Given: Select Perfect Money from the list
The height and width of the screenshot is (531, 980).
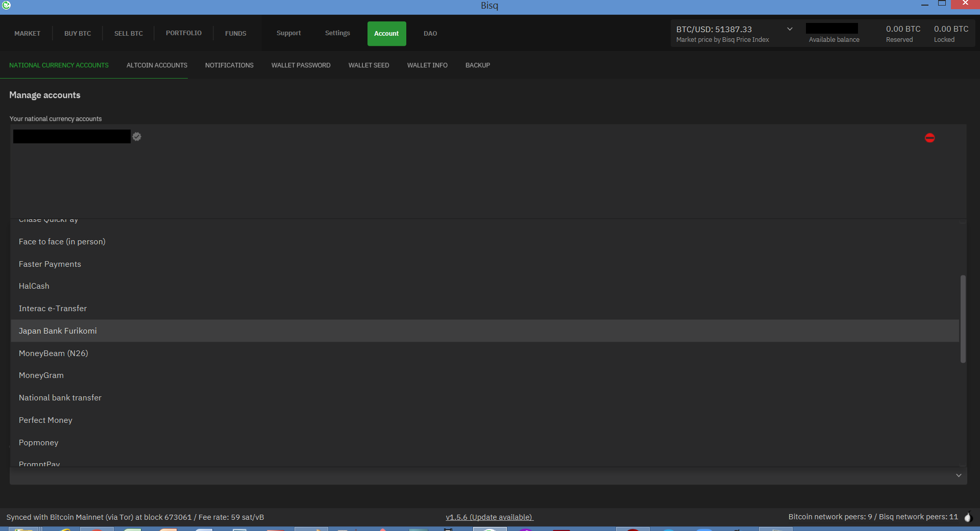Looking at the screenshot, I should pos(45,420).
